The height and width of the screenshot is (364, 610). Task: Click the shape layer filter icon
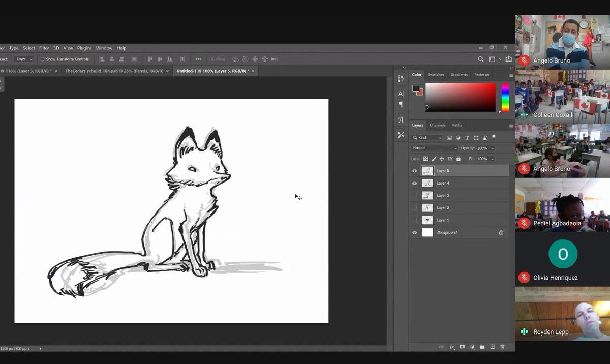(x=476, y=138)
